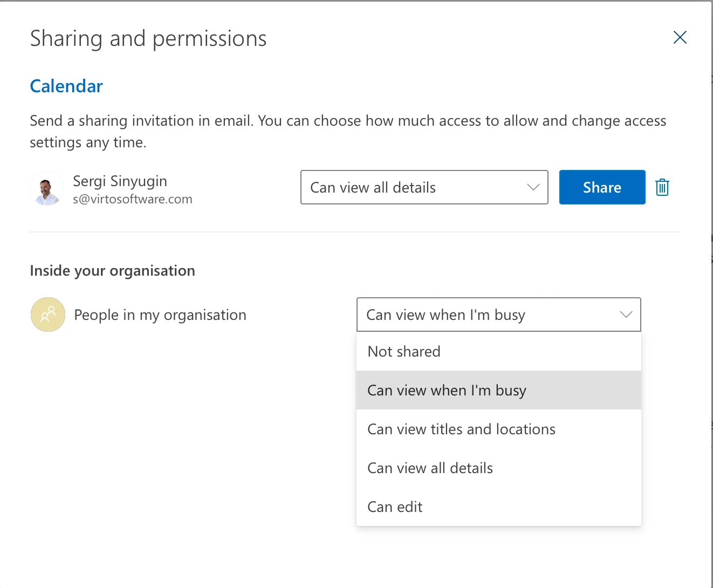Open the Calendar link

tap(66, 86)
